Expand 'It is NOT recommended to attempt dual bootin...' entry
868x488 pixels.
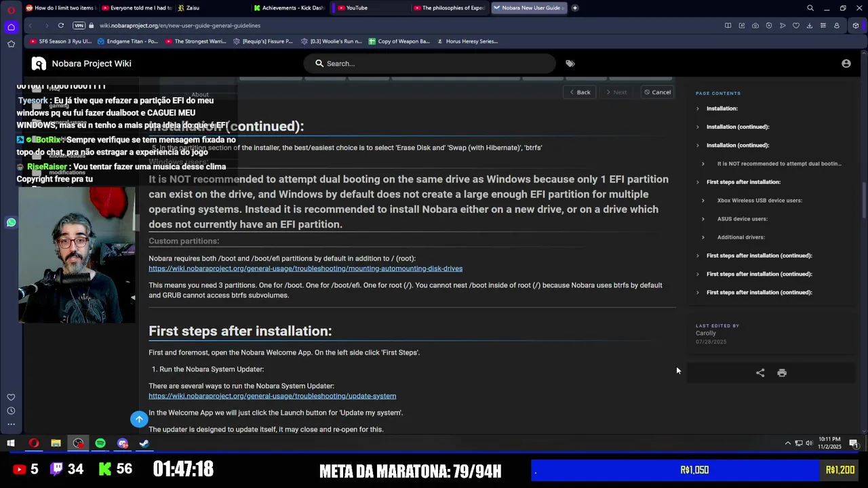703,164
